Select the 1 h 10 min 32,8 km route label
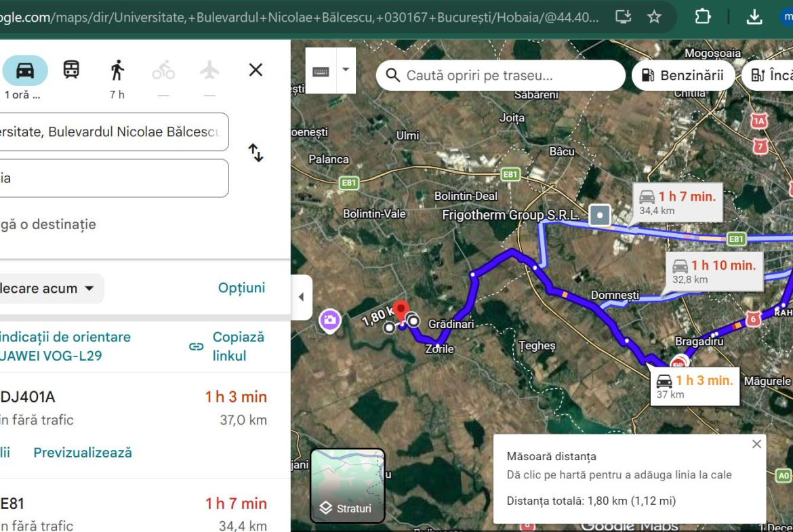Screen dimensions: 793x532 tap(714, 272)
